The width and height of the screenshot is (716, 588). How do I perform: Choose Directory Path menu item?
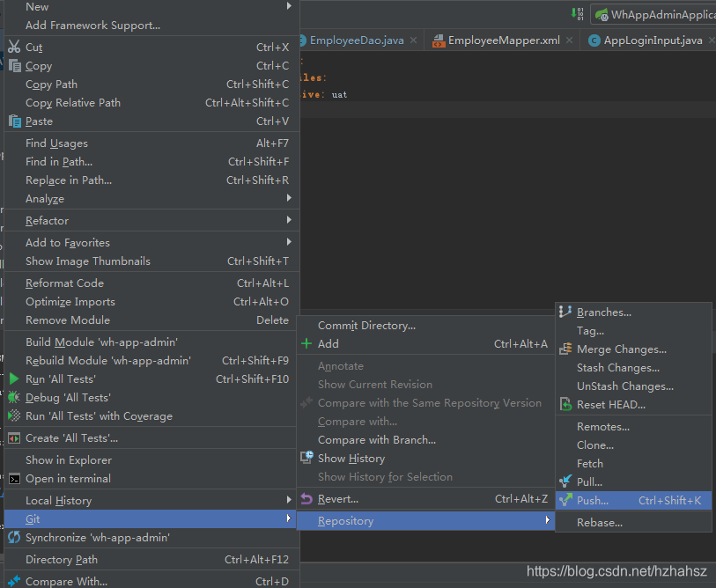click(x=151, y=560)
